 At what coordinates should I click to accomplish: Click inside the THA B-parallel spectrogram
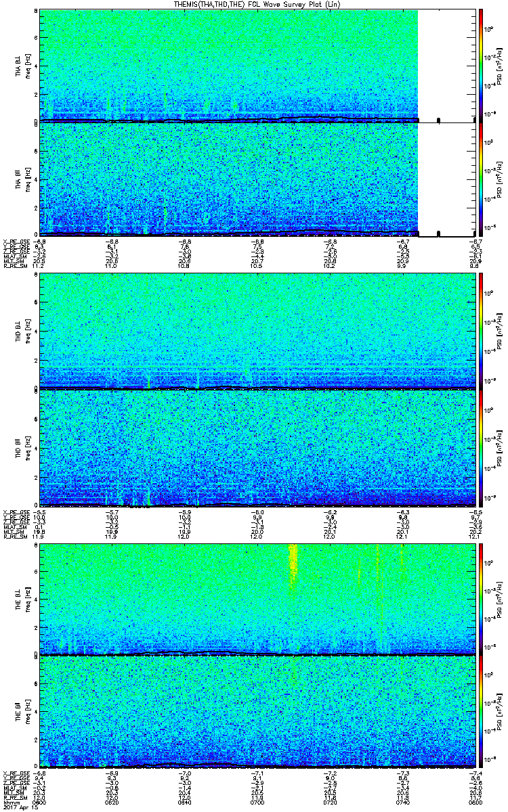click(228, 180)
